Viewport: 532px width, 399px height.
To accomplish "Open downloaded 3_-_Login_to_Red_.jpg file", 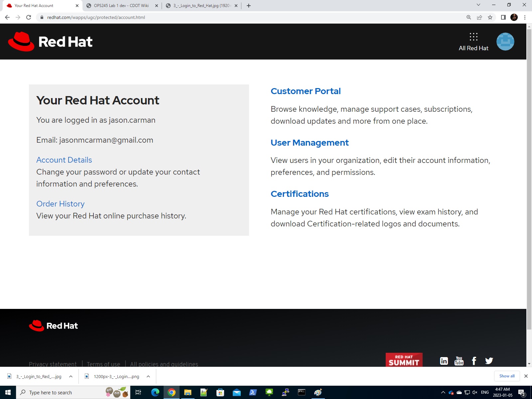I will [x=35, y=376].
